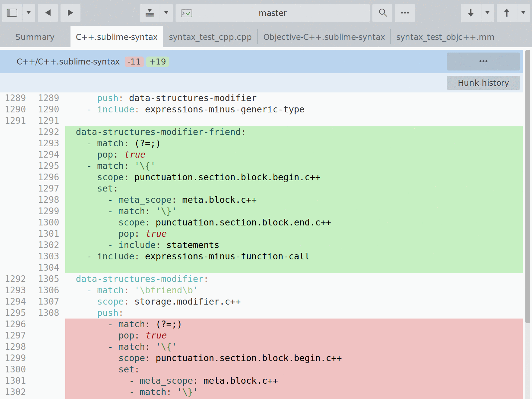This screenshot has height=399, width=532.
Task: Click line include: expressions-minus-generic-type
Action: pos(294,109)
